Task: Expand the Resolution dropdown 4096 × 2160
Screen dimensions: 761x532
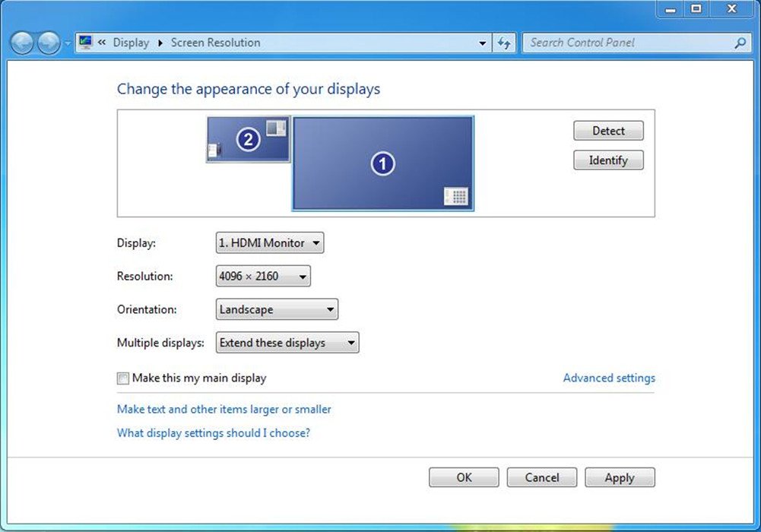Action: coord(263,277)
